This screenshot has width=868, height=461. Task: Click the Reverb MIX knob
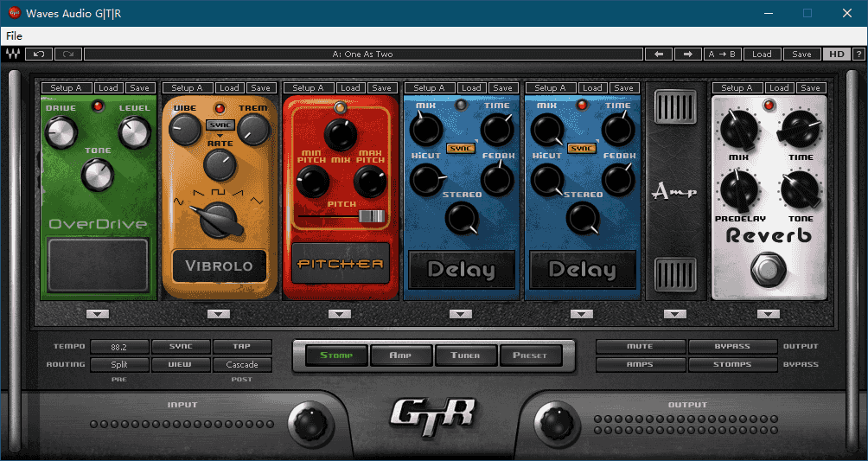point(739,131)
